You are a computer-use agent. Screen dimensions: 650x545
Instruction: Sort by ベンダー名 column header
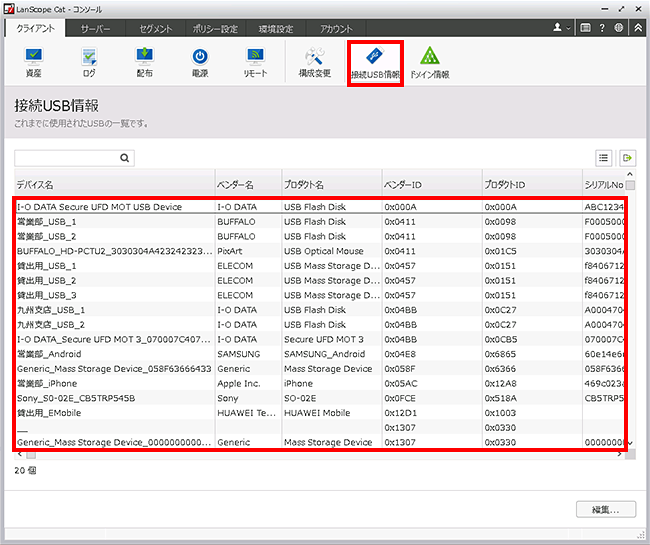[248, 185]
